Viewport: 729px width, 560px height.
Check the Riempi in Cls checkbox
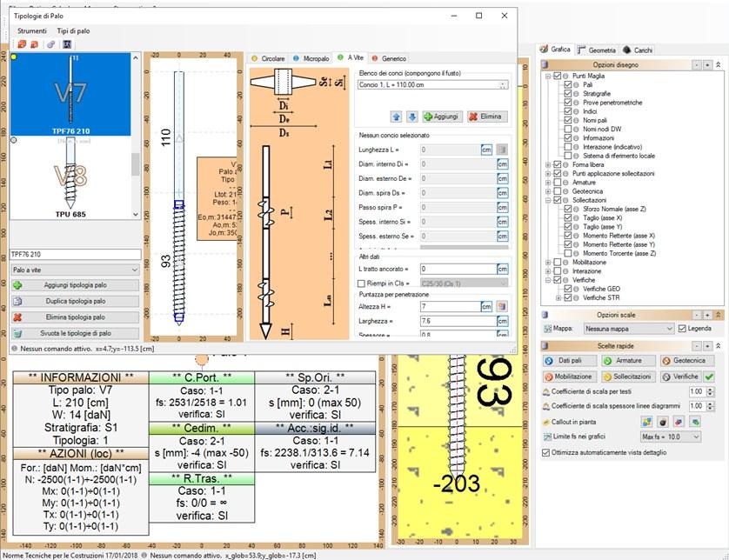point(363,283)
